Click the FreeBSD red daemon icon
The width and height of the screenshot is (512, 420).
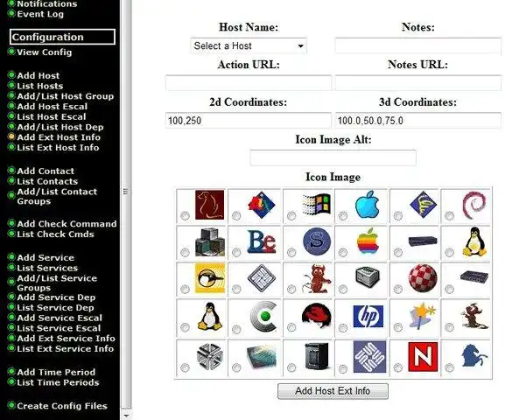317,279
